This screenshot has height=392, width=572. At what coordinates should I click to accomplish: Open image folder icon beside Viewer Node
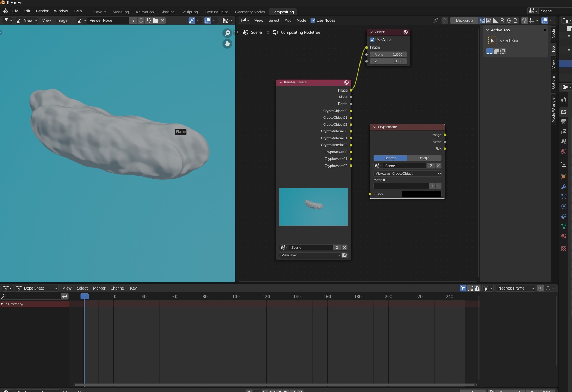(x=155, y=20)
